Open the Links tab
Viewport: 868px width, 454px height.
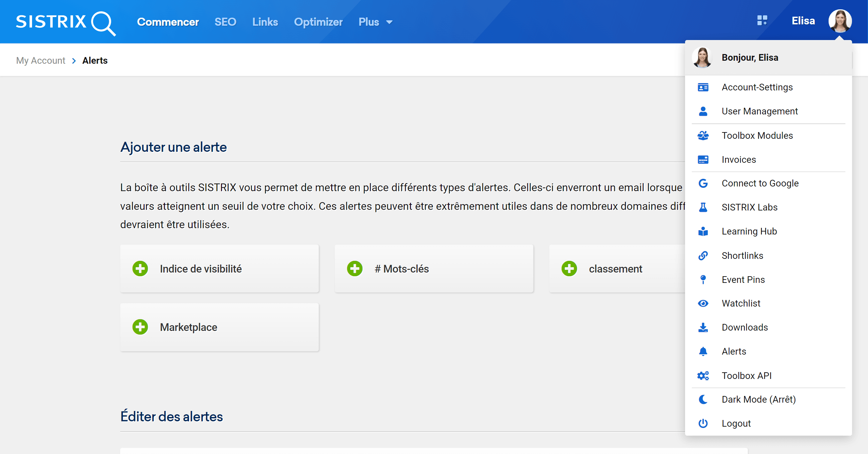[x=265, y=22]
